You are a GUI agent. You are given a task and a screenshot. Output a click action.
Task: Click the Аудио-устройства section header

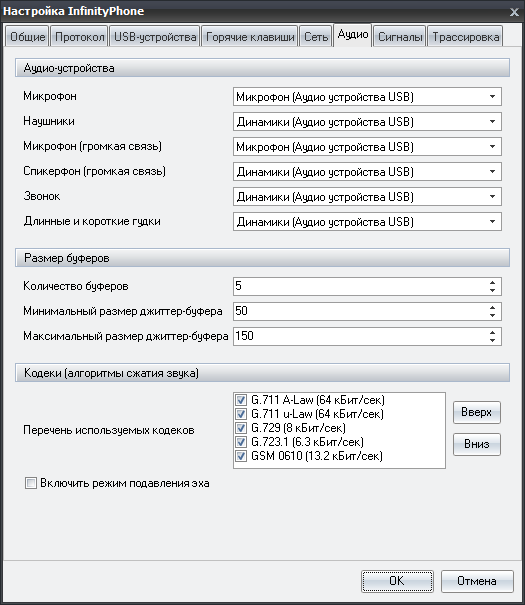point(262,68)
